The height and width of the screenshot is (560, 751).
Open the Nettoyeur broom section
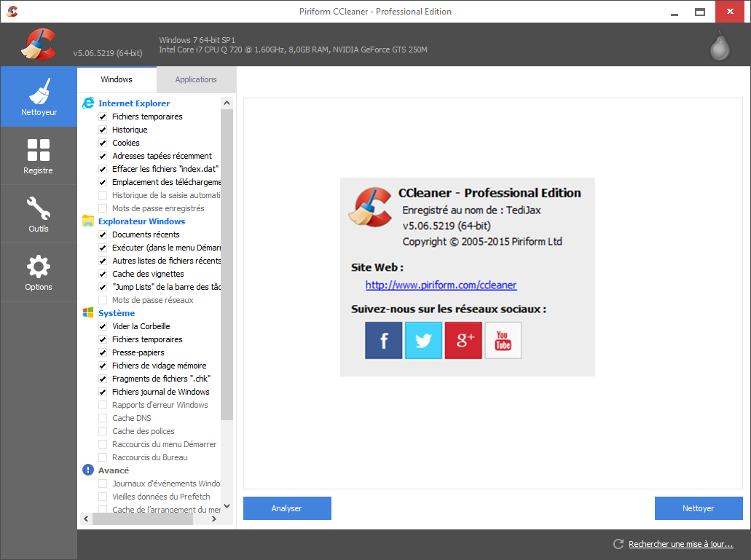coord(39,97)
